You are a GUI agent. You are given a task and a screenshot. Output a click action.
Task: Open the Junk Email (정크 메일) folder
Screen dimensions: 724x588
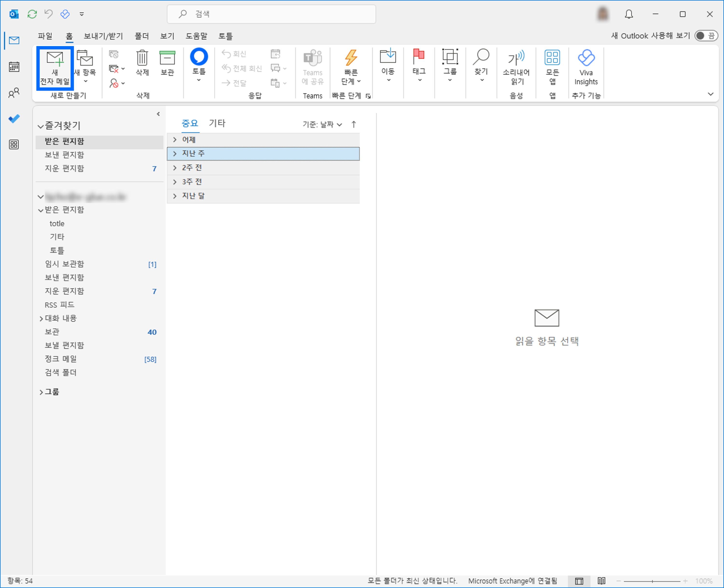[61, 359]
